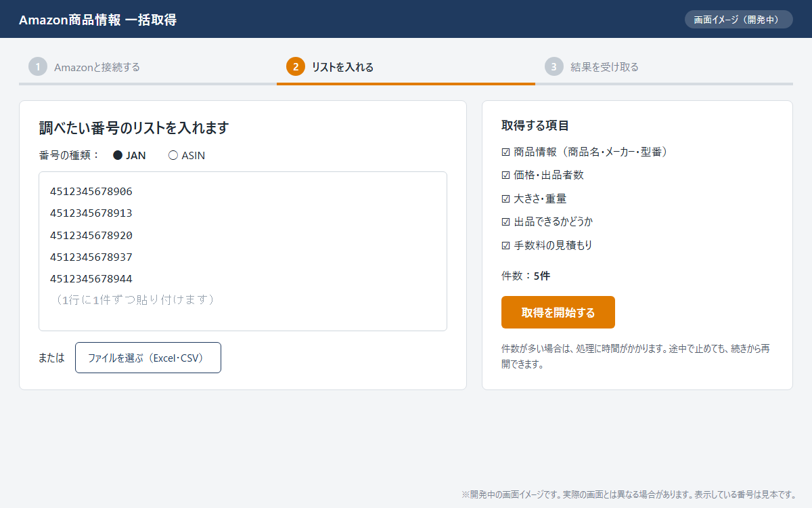This screenshot has width=812, height=508.
Task: Click the Amazon商品情報 一括取得 title
Action: [x=98, y=20]
